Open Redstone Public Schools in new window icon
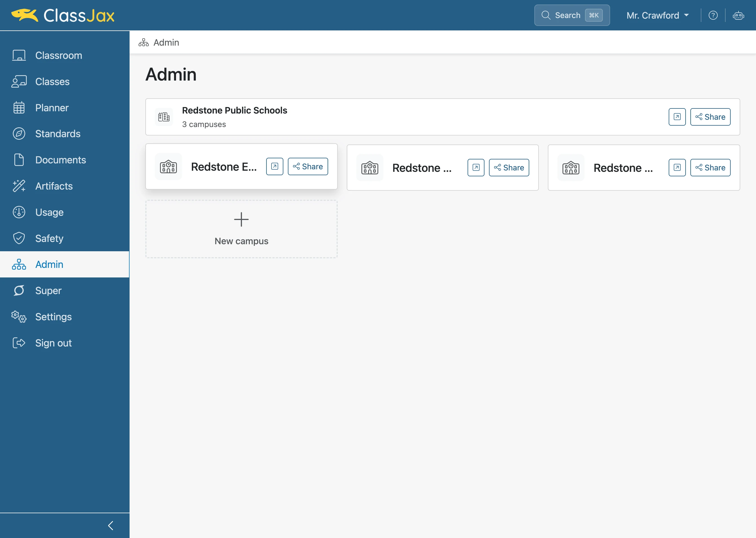The image size is (756, 538). [x=677, y=117]
